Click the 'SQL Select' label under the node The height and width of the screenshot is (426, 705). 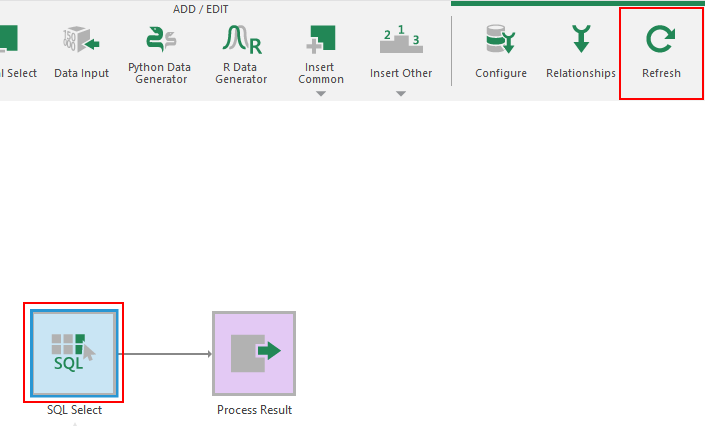[74, 410]
